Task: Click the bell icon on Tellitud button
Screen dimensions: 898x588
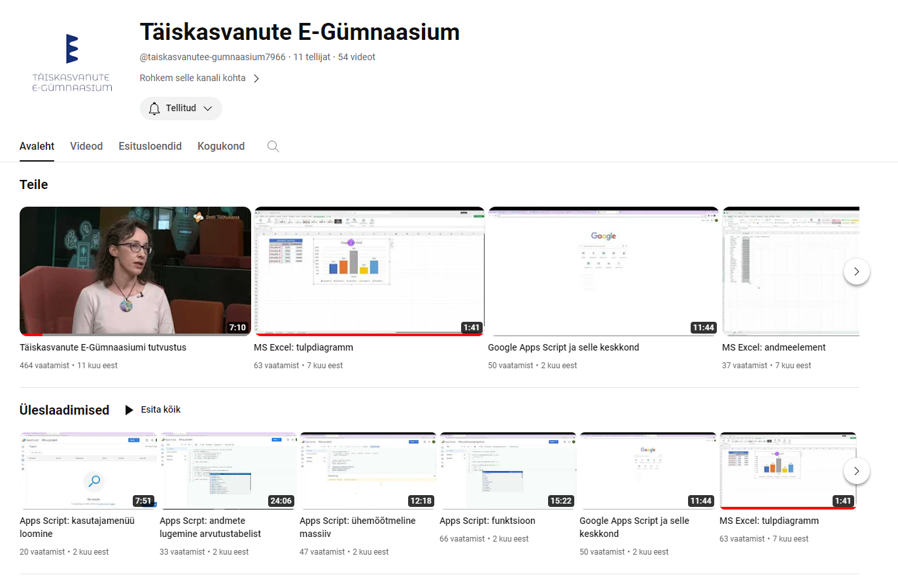Action: point(154,109)
